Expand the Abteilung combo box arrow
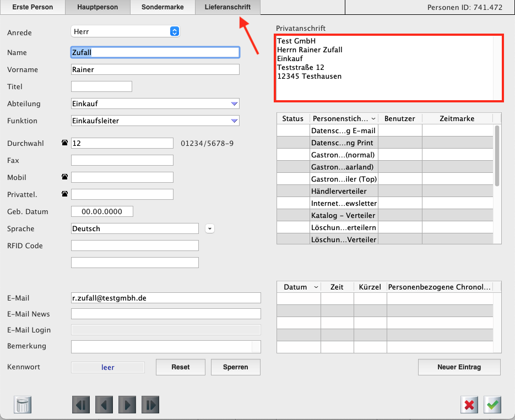 tap(234, 103)
